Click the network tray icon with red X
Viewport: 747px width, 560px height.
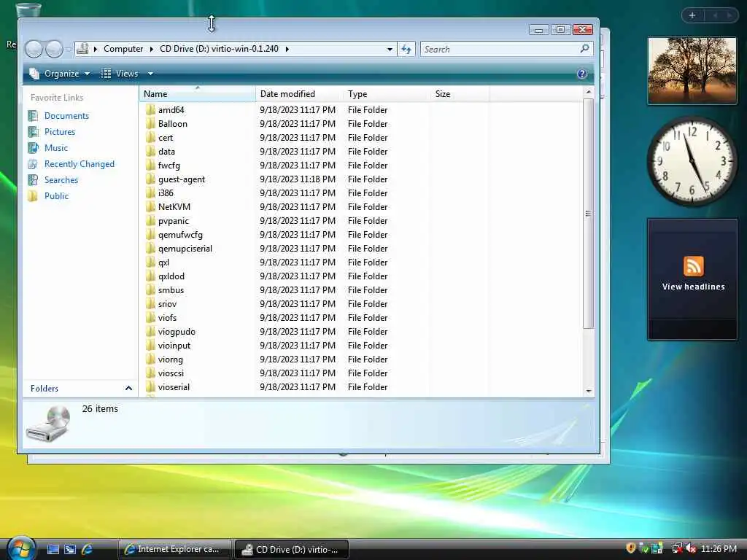coord(678,548)
